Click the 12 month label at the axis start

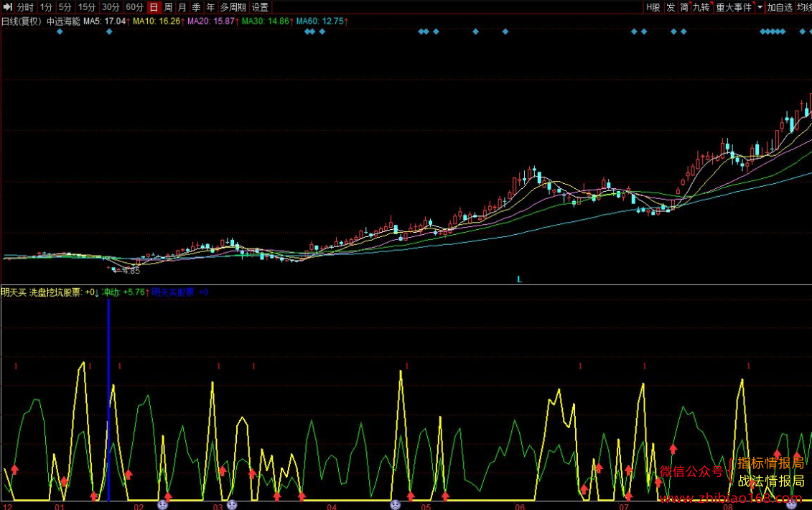click(x=7, y=506)
